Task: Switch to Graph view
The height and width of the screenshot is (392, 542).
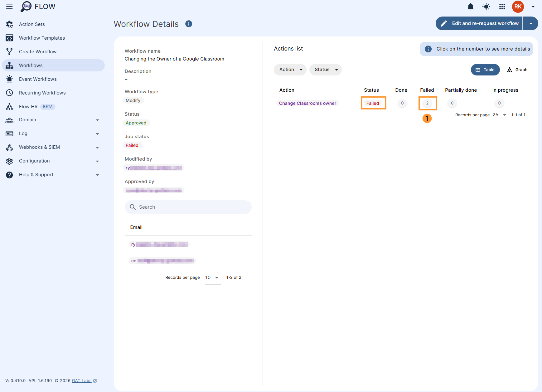Action: [x=517, y=70]
